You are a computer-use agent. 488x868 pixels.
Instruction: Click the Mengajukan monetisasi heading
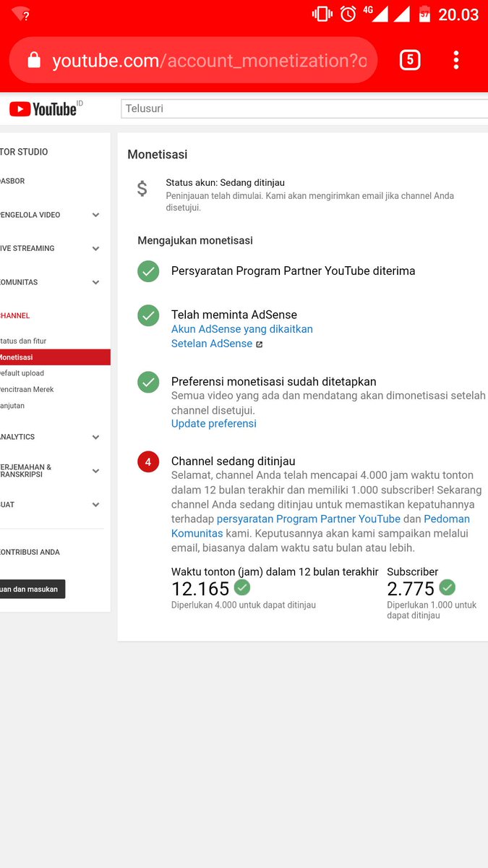pos(195,240)
